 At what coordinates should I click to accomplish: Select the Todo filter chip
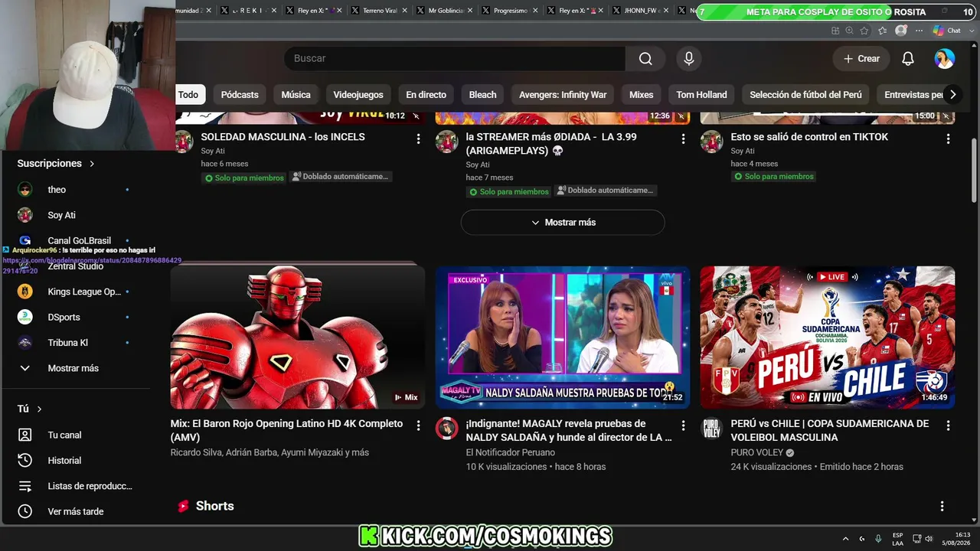click(x=188, y=95)
